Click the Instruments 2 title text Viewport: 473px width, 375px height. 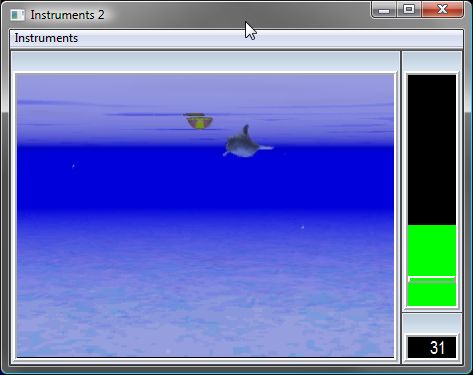click(x=67, y=15)
